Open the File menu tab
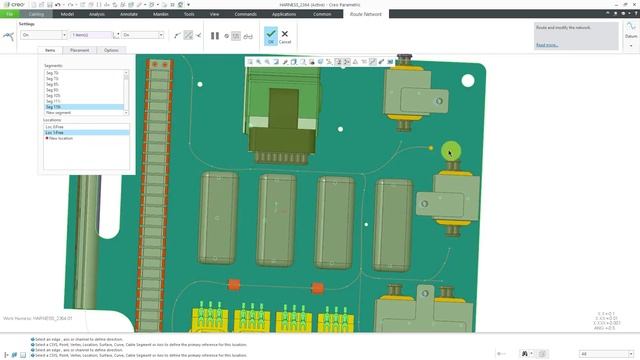The image size is (640, 360). point(9,14)
